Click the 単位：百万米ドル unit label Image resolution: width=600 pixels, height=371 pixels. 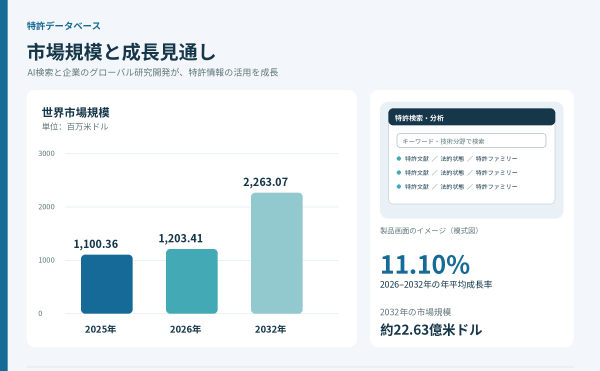[75, 127]
